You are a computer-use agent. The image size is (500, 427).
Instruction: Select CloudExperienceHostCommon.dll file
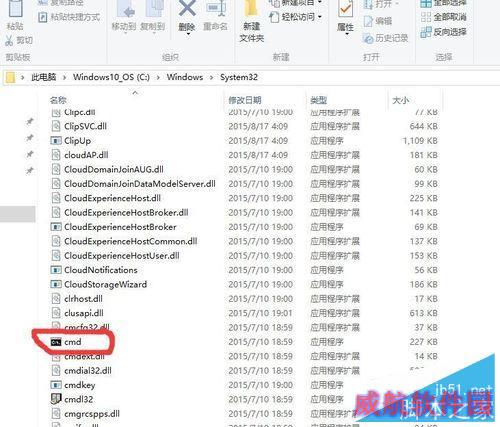tap(130, 241)
